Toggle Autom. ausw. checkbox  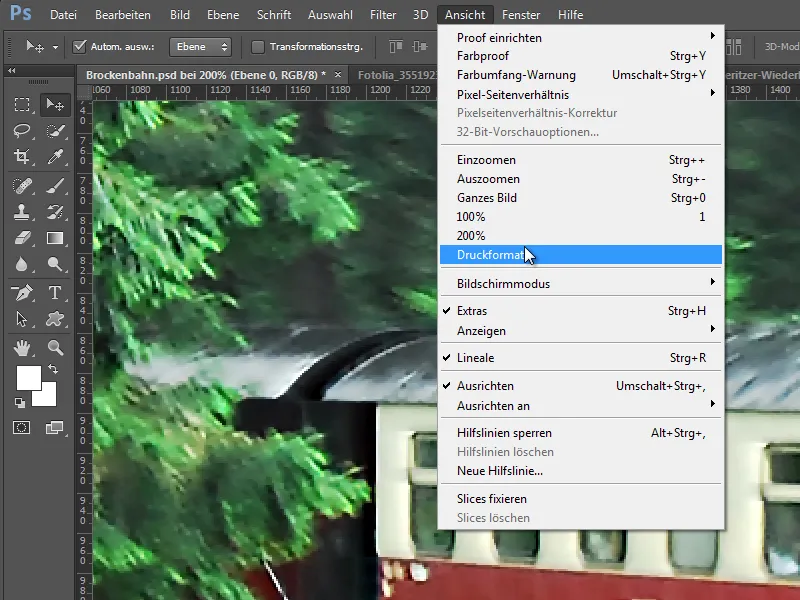coord(79,47)
